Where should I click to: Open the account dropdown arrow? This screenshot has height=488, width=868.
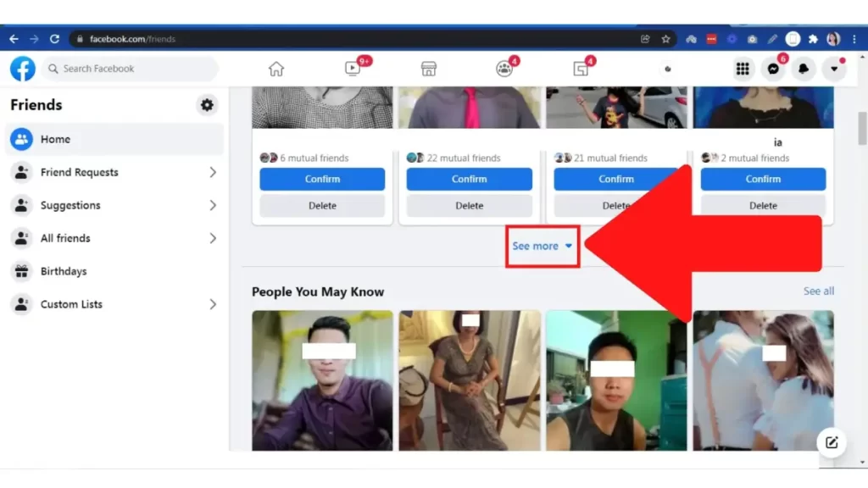tap(834, 69)
